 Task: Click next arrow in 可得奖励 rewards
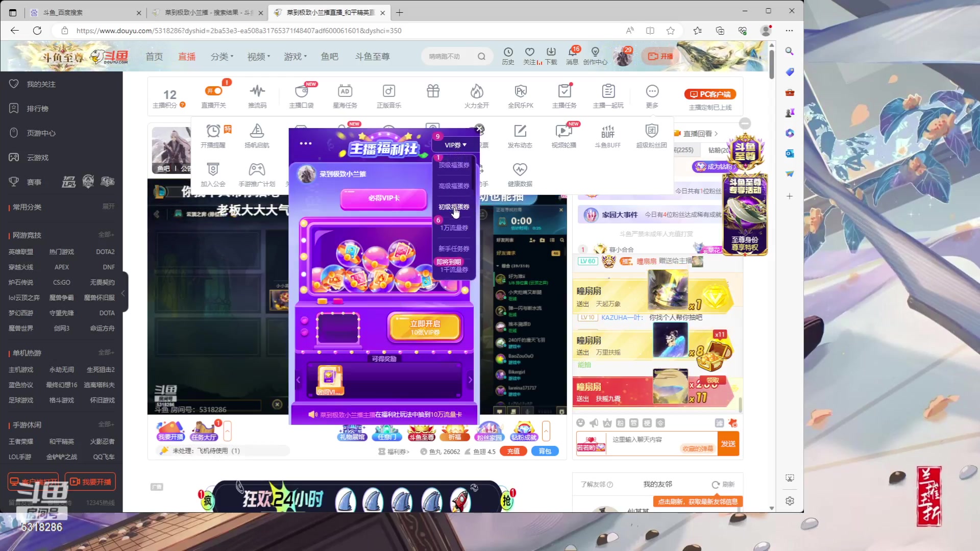point(470,380)
